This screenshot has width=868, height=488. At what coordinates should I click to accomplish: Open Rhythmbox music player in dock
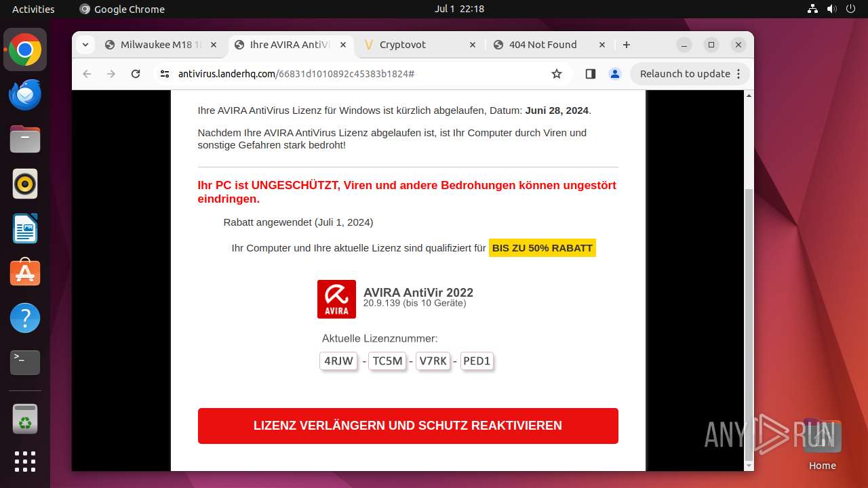pos(25,184)
